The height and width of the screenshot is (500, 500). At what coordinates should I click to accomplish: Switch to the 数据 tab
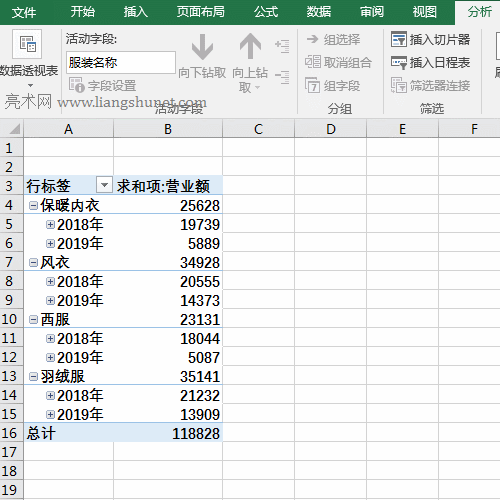[x=319, y=12]
